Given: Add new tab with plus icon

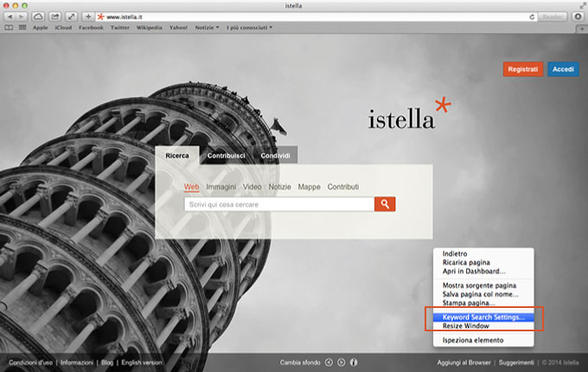Looking at the screenshot, I should [582, 29].
